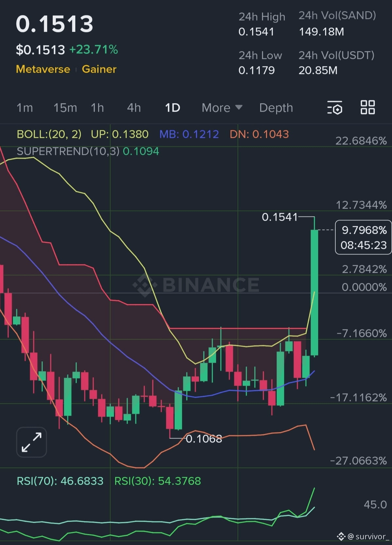This screenshot has height=545, width=392.
Task: Tap the Gainer tag
Action: tap(99, 69)
